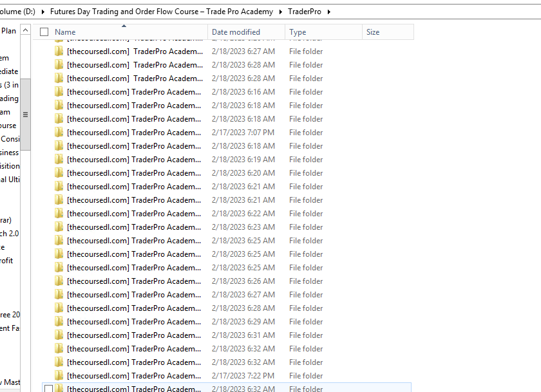Sort files by Date modified column
The image size is (541, 392).
(x=246, y=32)
